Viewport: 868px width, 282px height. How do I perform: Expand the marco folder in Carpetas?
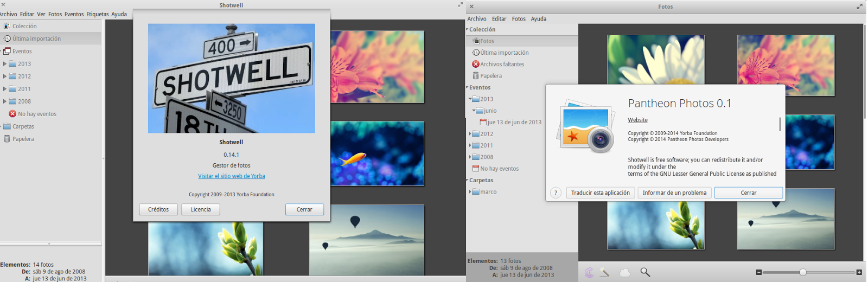coord(470,192)
